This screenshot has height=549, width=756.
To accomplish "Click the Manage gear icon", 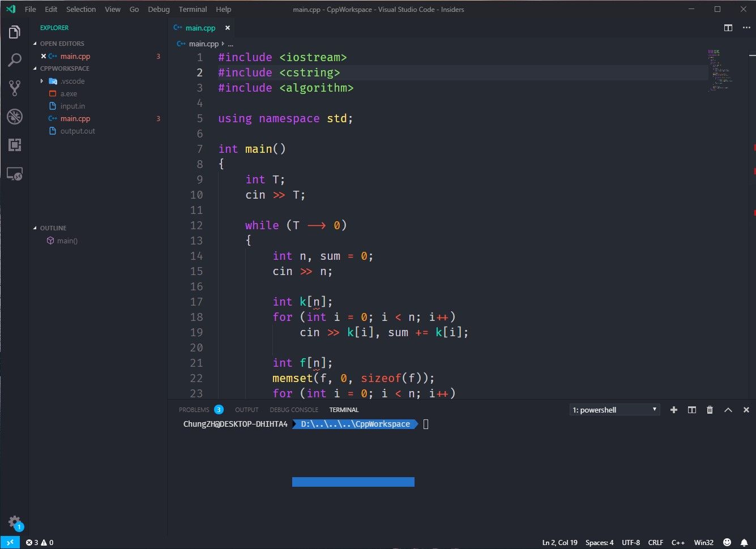I will coord(15,522).
